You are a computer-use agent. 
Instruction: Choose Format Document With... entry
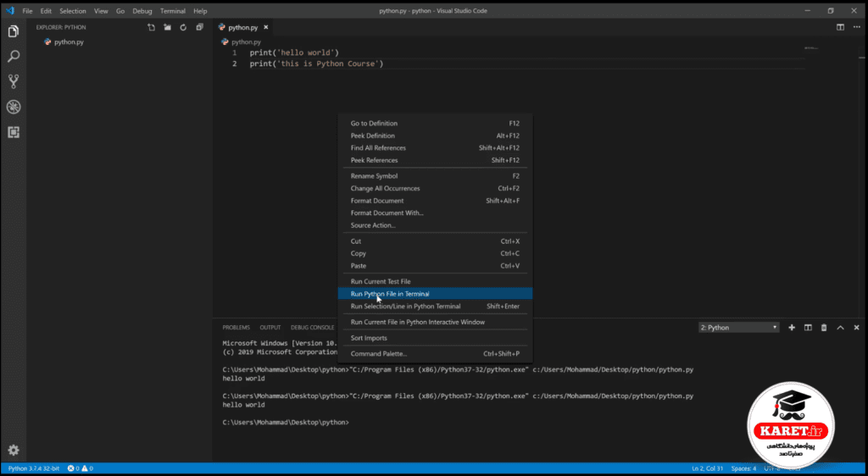tap(435, 213)
